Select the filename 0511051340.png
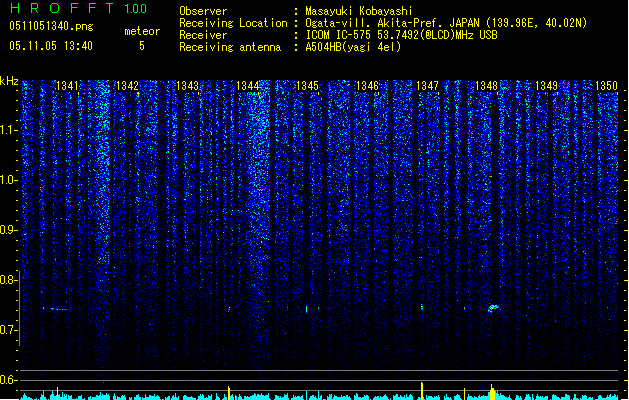629x400 pixels. (x=51, y=26)
